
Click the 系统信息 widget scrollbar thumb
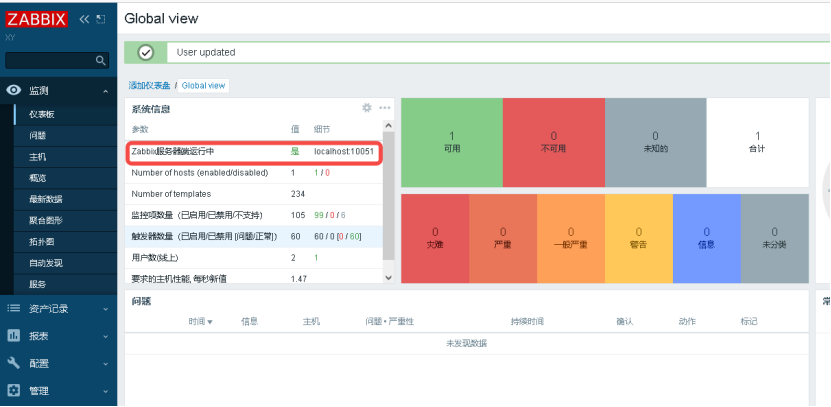(x=388, y=196)
